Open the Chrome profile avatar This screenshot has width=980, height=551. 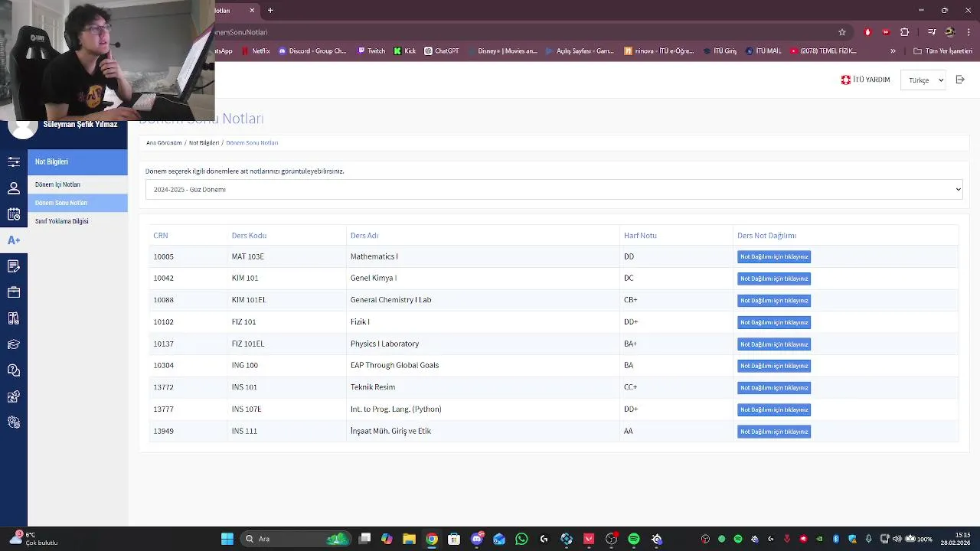coord(950,32)
